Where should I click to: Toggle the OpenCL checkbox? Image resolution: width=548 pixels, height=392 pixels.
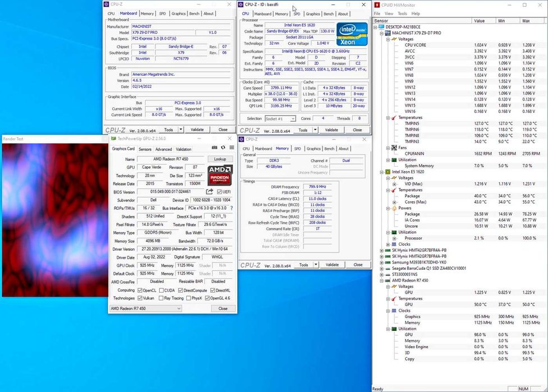pos(140,290)
